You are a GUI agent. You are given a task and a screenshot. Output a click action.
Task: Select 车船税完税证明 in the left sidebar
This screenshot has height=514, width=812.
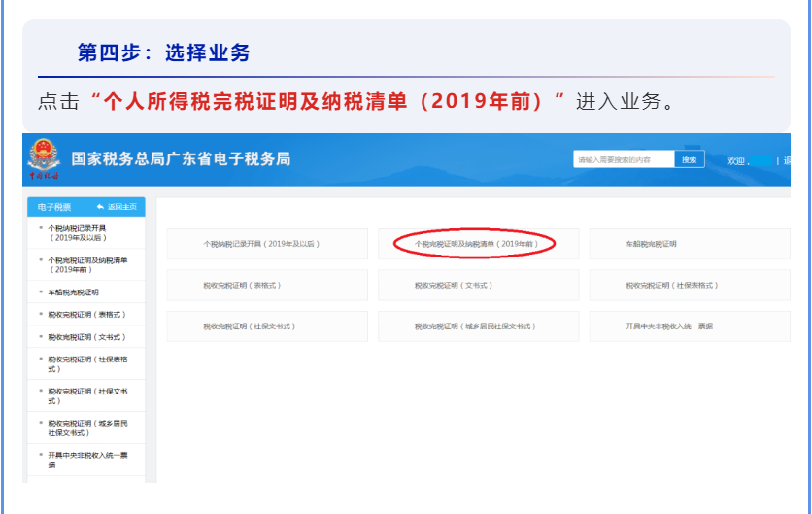[74, 291]
